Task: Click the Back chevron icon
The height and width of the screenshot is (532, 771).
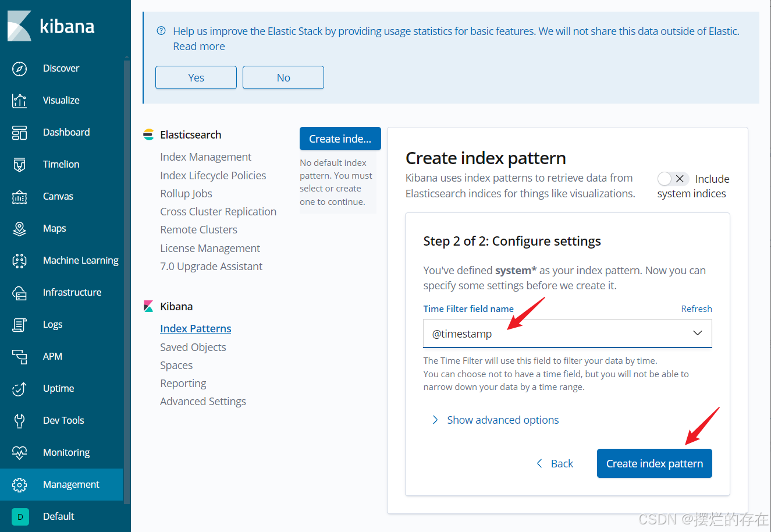Action: pos(539,463)
